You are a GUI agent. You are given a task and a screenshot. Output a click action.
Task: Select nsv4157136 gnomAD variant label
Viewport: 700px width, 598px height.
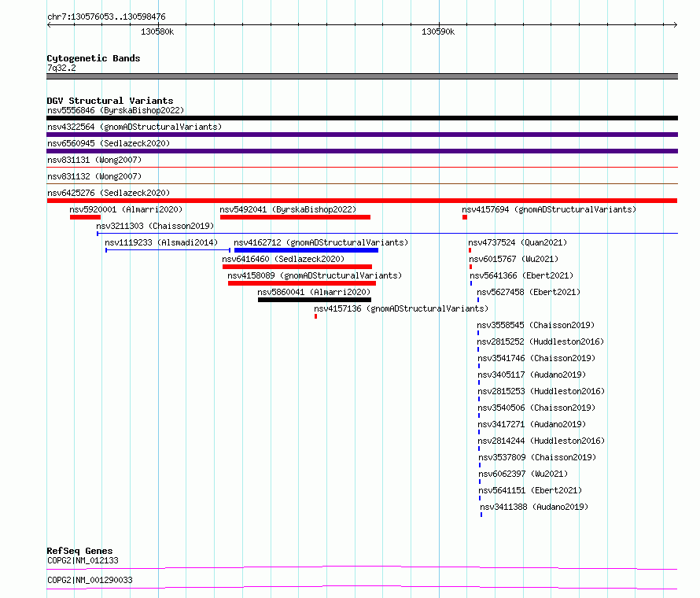(x=401, y=308)
